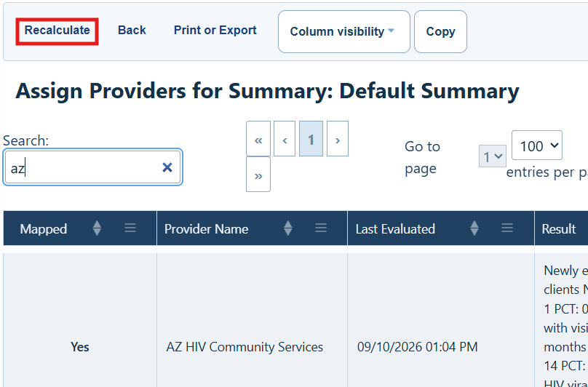The image size is (588, 387).
Task: Open the Provider Name column menu icon
Action: point(321,228)
